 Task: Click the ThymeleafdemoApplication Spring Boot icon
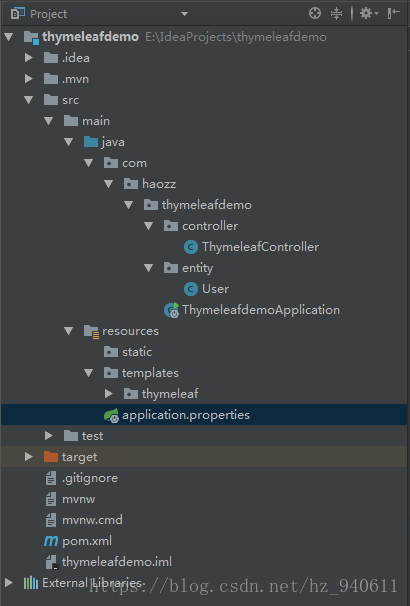coord(172,310)
